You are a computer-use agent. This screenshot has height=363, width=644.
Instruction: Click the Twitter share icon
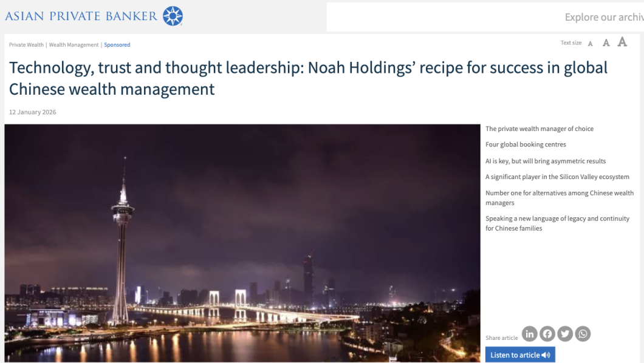565,334
